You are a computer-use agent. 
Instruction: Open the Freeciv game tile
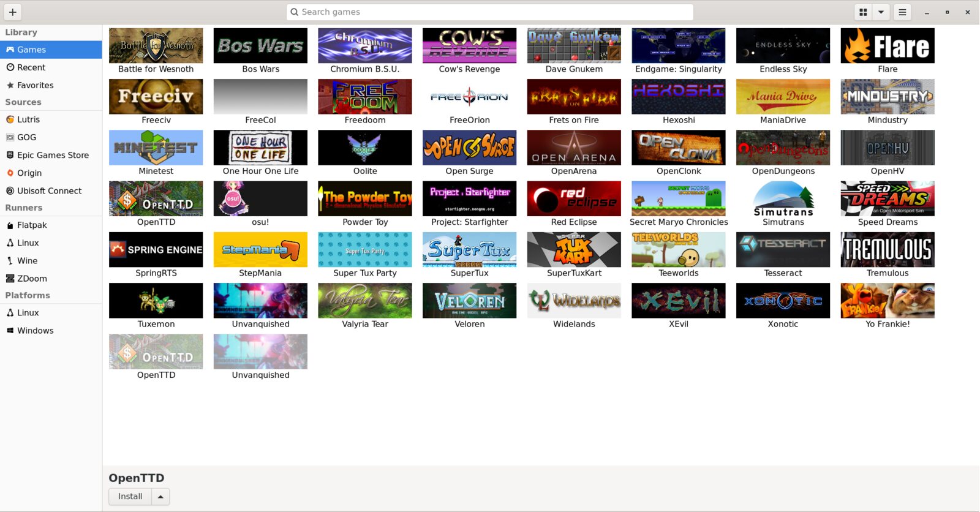(156, 102)
